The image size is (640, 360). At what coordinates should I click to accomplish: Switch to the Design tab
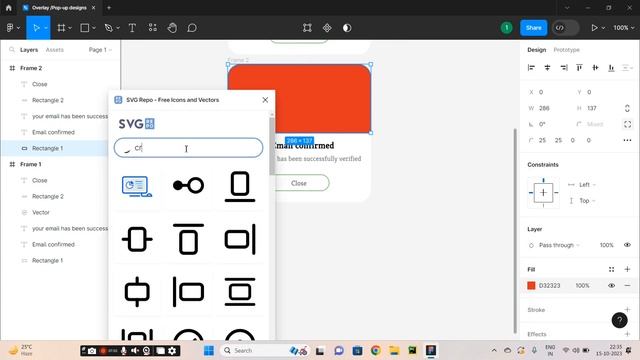tap(536, 50)
